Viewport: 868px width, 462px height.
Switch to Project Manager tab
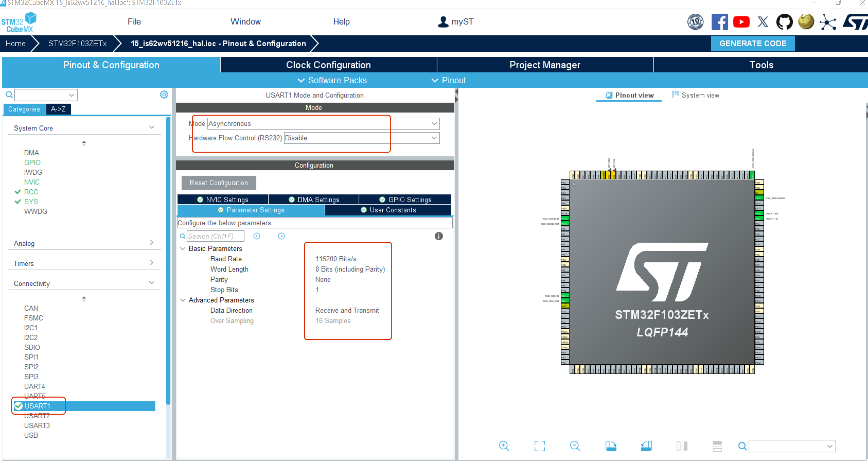coord(545,65)
